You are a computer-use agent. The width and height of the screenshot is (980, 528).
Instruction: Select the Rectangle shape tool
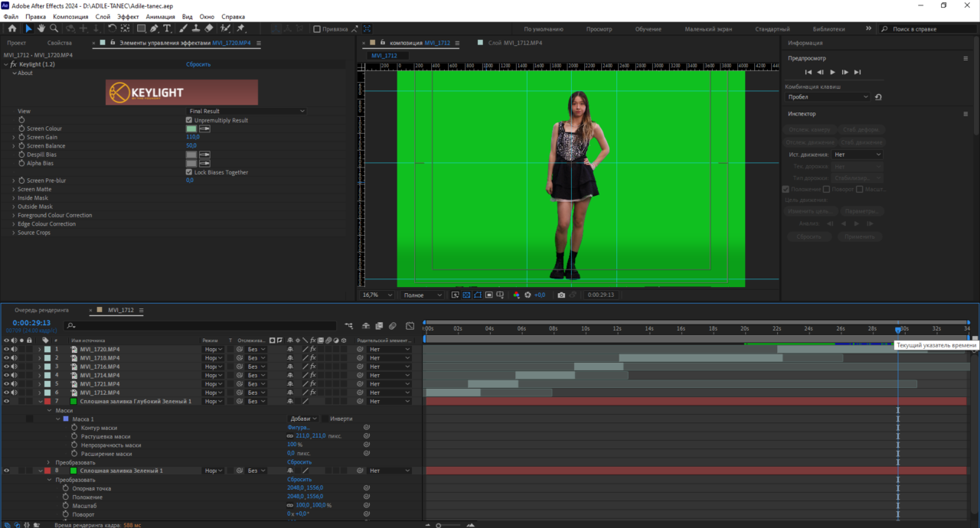tap(142, 28)
